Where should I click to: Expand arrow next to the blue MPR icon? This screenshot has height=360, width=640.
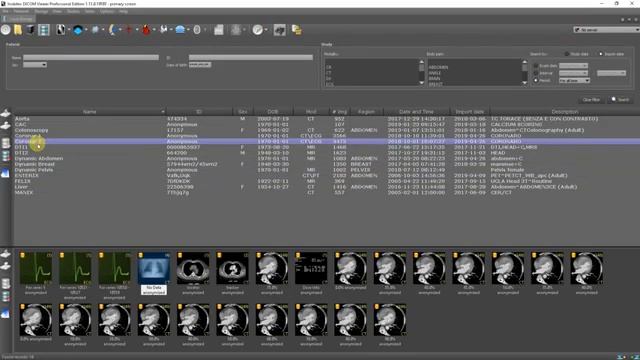[x=86, y=29]
